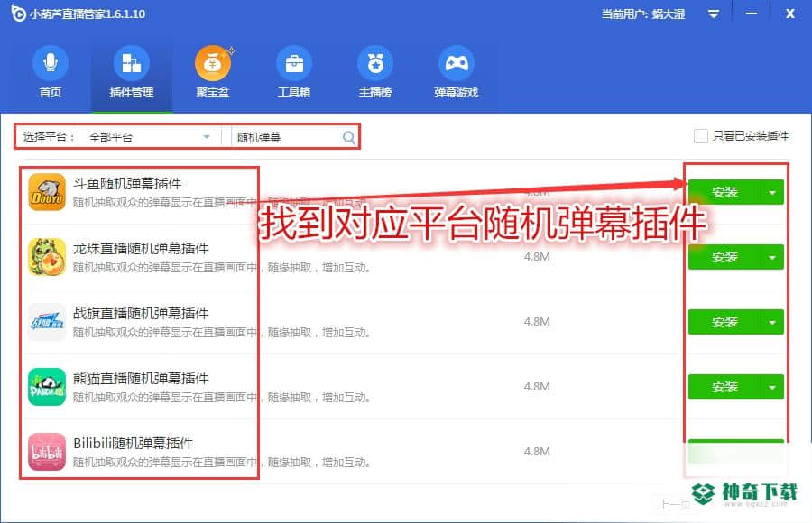Viewport: 812px width, 523px height.
Task: Open the 工具箱 toolbox icon
Action: [x=294, y=62]
